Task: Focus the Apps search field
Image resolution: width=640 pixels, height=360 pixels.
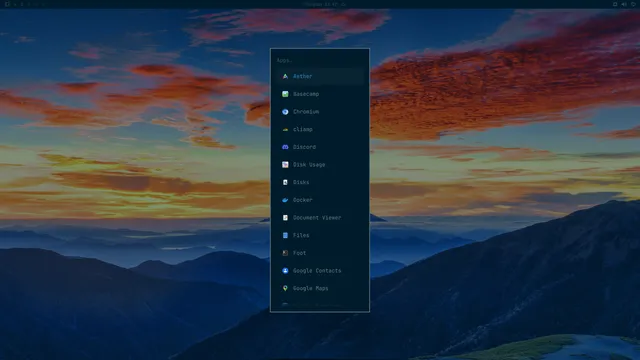Action: click(x=320, y=60)
